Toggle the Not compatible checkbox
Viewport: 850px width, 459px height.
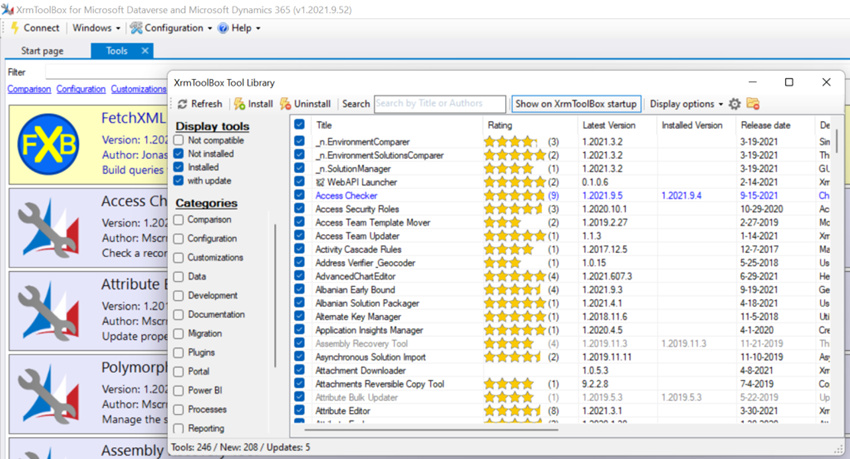[178, 140]
